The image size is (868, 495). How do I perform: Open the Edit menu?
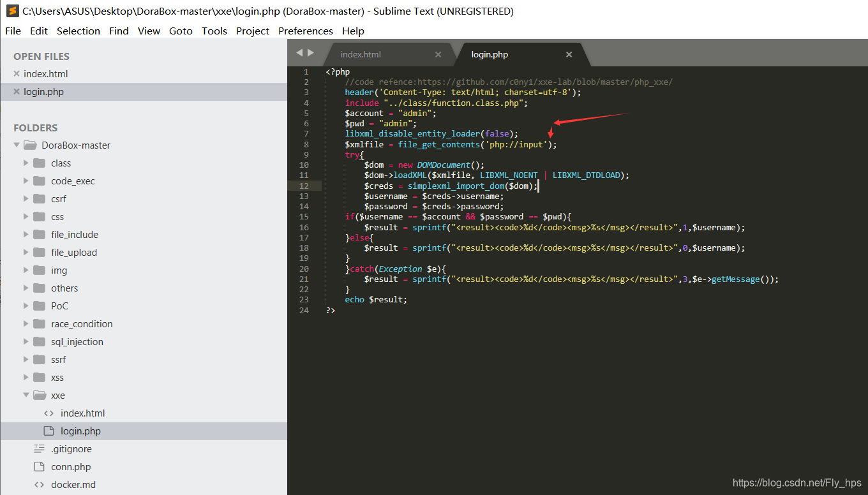click(39, 31)
